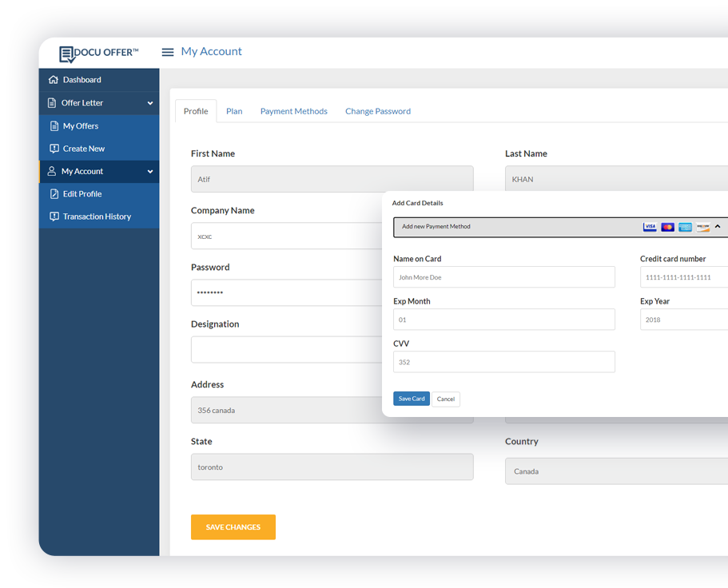The height and width of the screenshot is (588, 728).
Task: Focus the Name on Card field
Action: (504, 277)
